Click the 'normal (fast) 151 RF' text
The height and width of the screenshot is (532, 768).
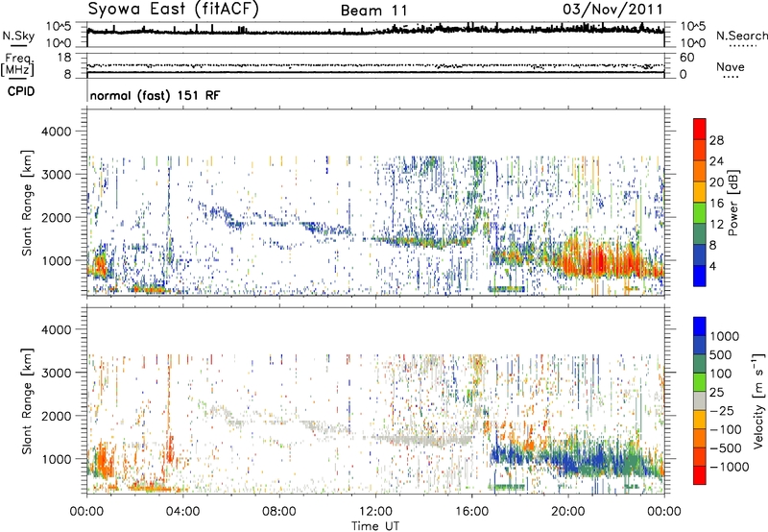[155, 95]
